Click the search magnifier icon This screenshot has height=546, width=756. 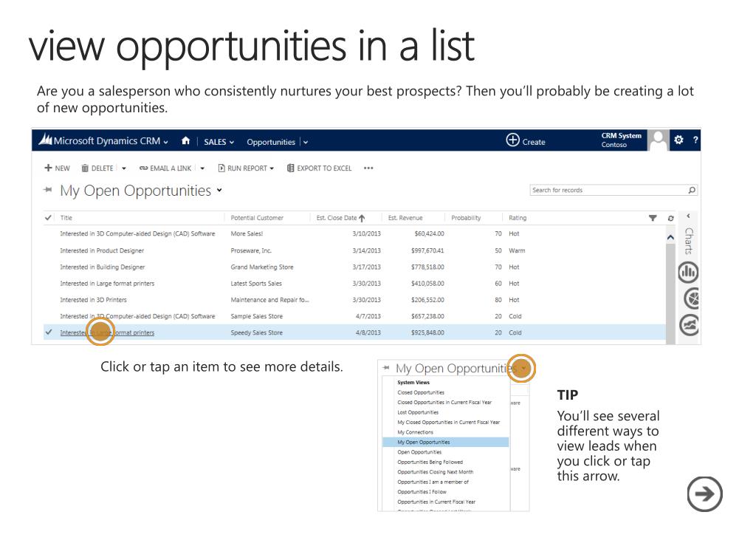pos(692,190)
